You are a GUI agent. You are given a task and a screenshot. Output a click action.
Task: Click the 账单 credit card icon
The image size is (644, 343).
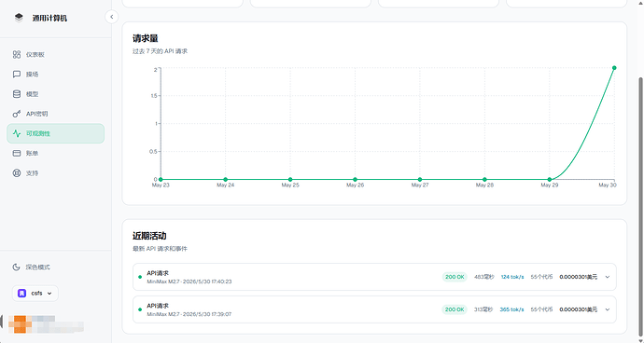click(17, 153)
